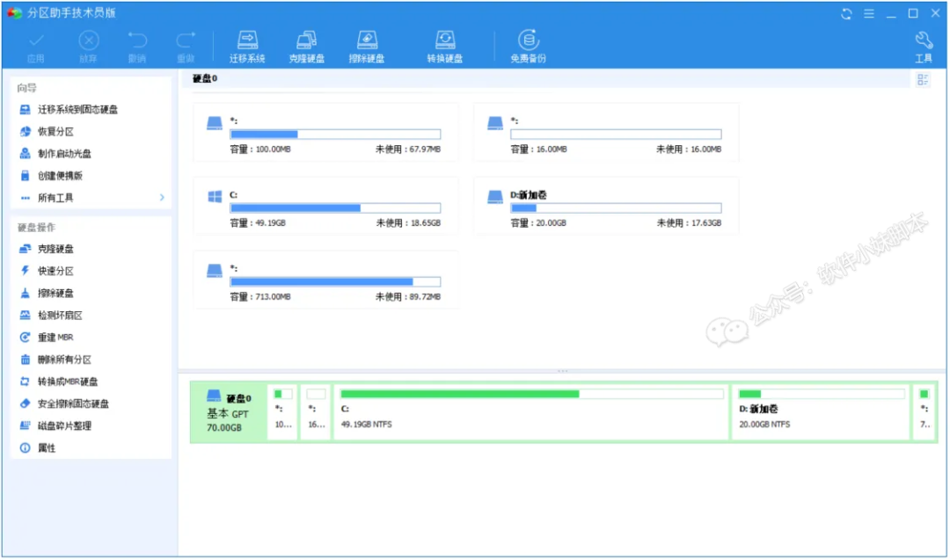Select 迁移系统到固态硬盘 in sidebar
Screen dimensions: 950x560
(x=77, y=110)
